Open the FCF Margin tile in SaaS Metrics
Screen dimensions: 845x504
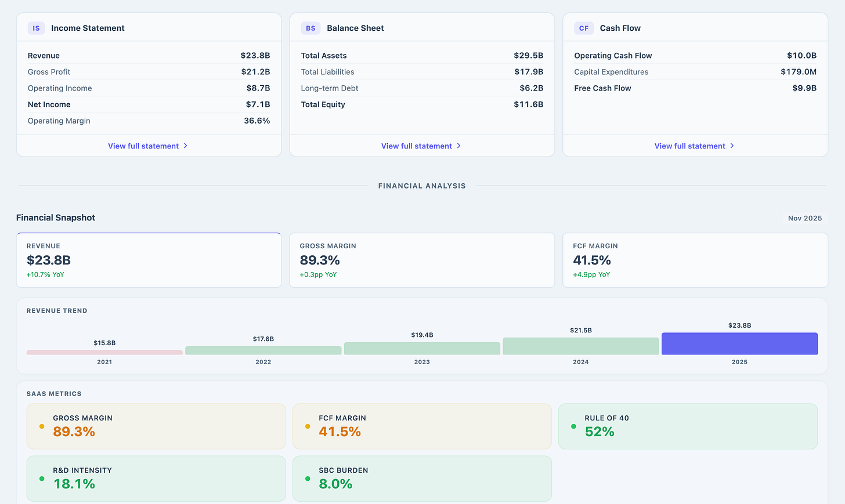[422, 426]
